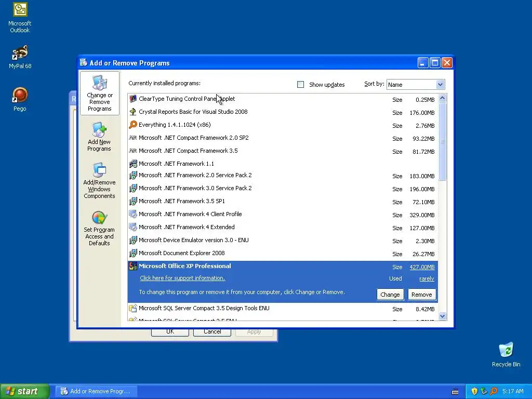The width and height of the screenshot is (532, 399).
Task: Select Microsoft SQL Server Compact 3.5 Design Tools ENU
Action: click(x=283, y=309)
